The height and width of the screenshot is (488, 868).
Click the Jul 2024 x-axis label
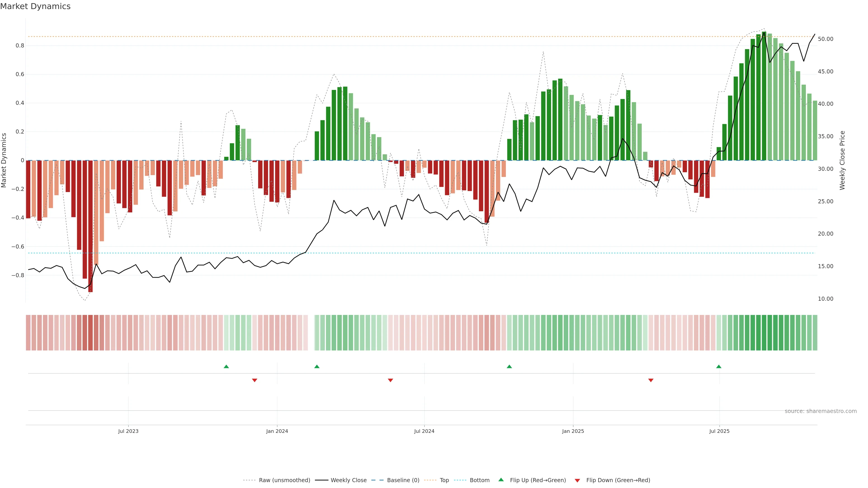coord(424,431)
